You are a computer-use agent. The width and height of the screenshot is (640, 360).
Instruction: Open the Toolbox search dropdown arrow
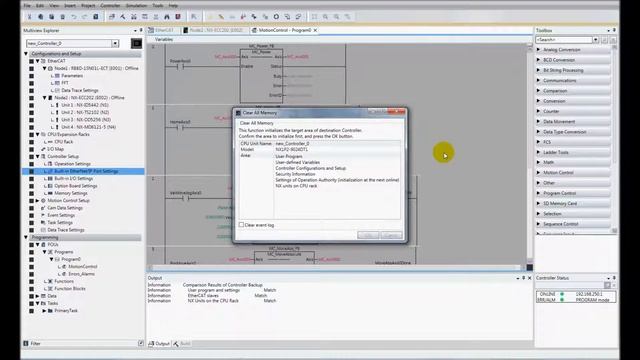click(596, 40)
